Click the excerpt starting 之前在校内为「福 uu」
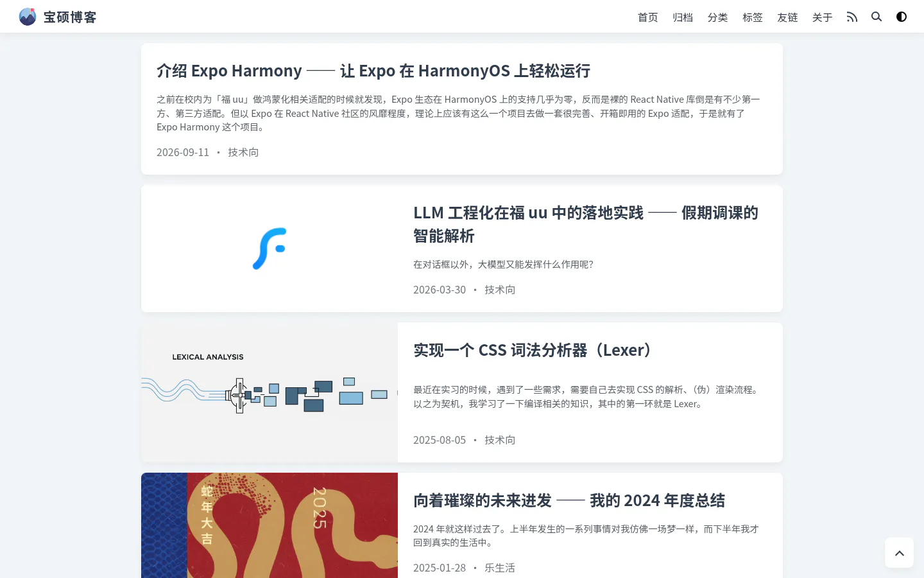The image size is (924, 578). pyautogui.click(x=458, y=113)
